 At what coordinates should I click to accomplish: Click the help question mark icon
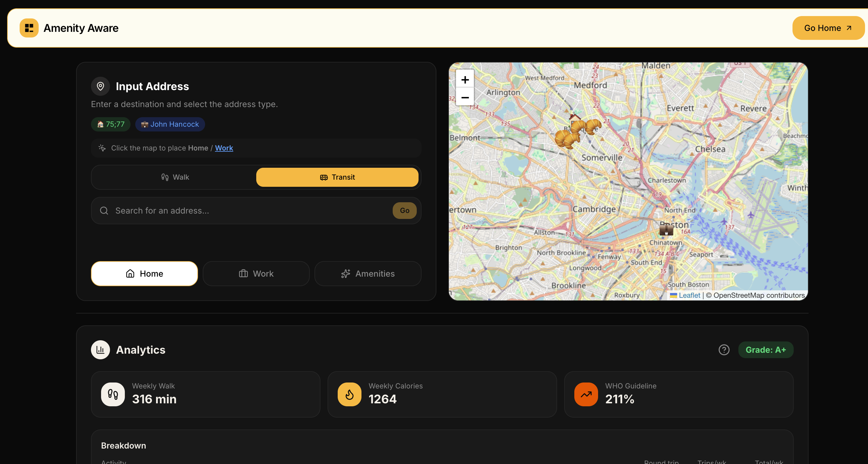[724, 350]
